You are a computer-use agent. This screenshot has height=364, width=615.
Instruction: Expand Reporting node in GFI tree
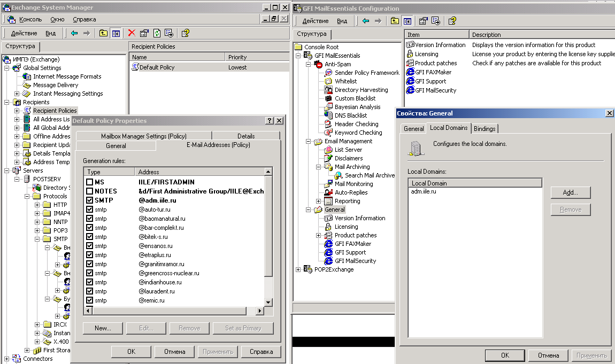(x=319, y=202)
